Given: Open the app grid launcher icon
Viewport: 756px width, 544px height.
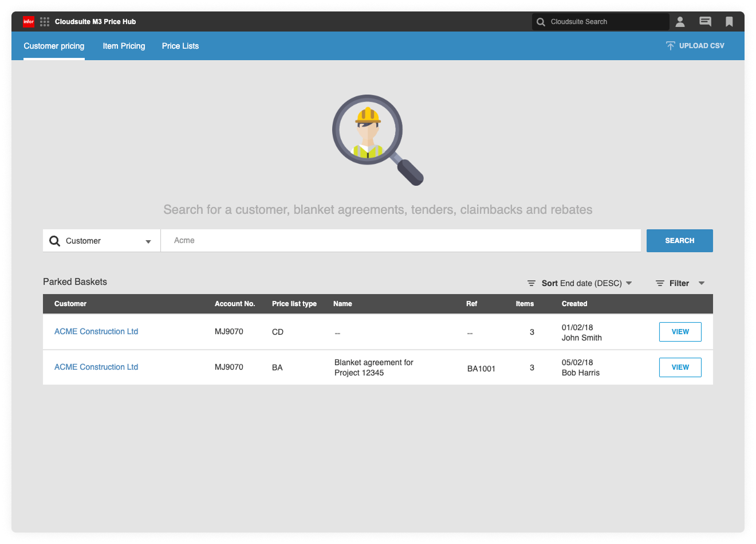Looking at the screenshot, I should (x=45, y=22).
